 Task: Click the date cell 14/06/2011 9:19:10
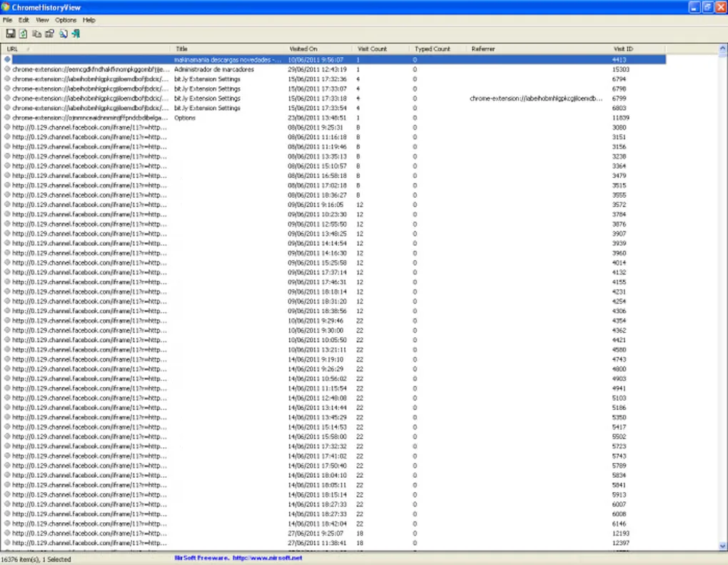(315, 359)
